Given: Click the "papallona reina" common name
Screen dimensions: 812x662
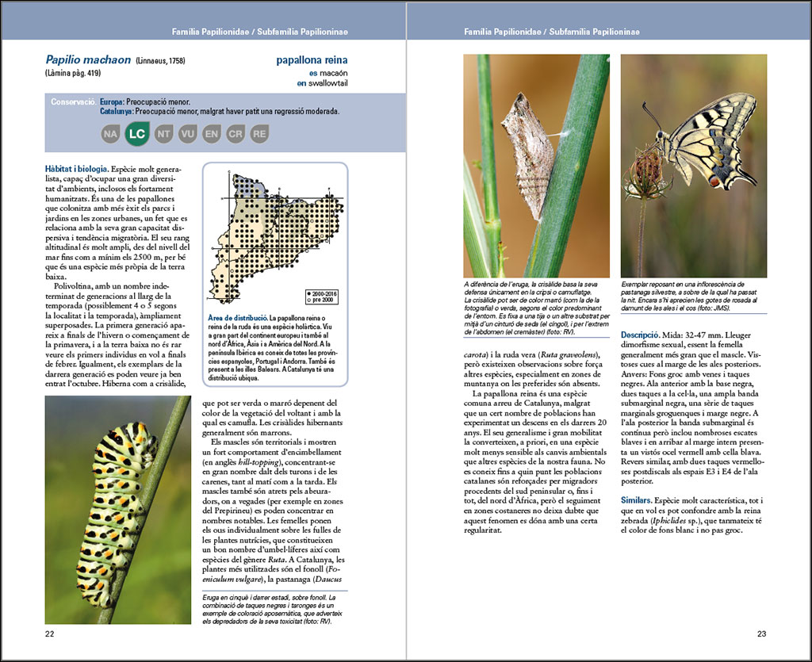Looking at the screenshot, I should (312, 60).
